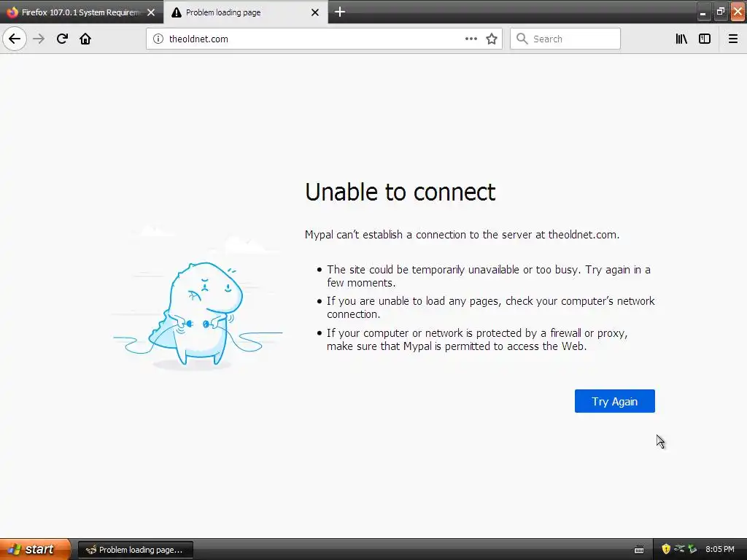Click the Unable to connect heading
The height and width of the screenshot is (560, 747).
pos(400,192)
